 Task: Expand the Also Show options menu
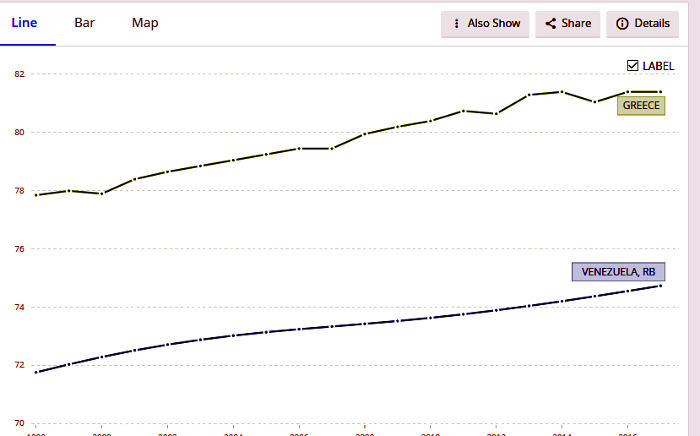[486, 24]
